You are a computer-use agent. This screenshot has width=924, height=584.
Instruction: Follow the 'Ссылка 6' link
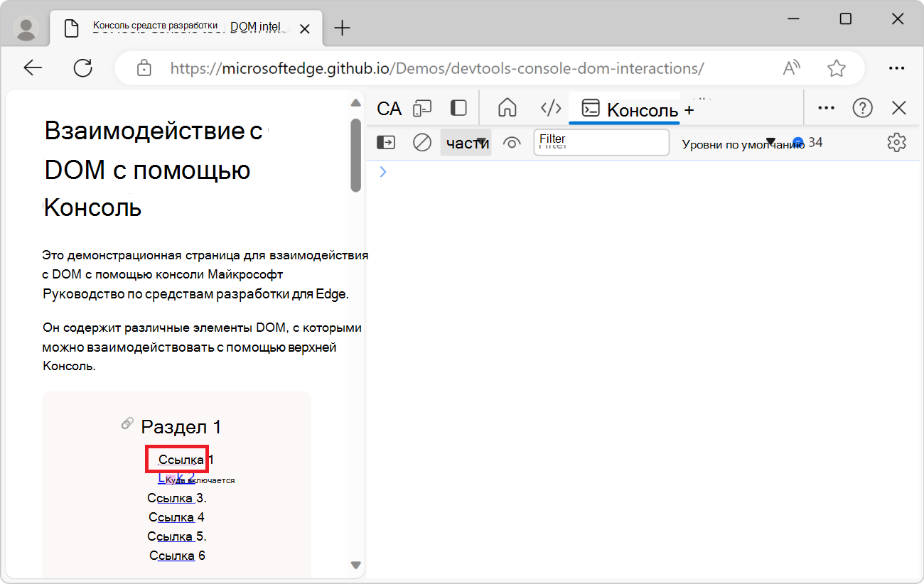(x=171, y=555)
